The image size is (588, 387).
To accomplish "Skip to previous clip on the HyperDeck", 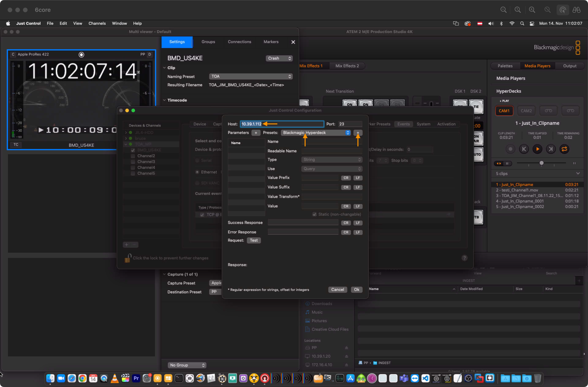I will click(524, 149).
